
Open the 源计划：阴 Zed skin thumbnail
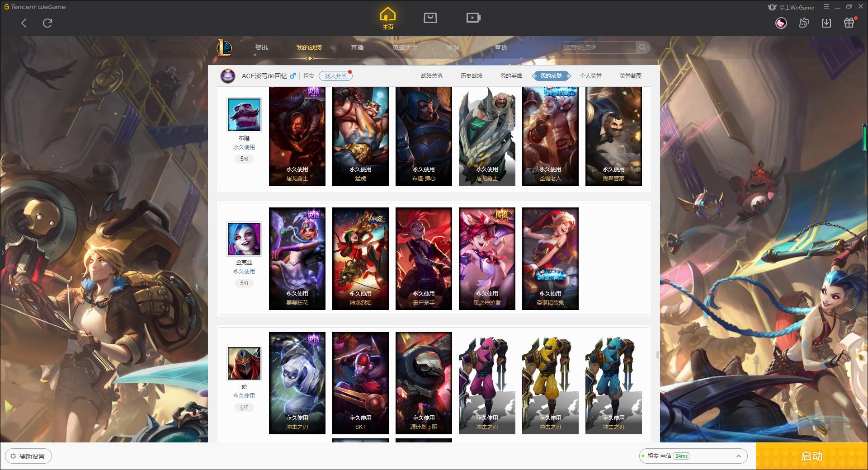tap(424, 383)
